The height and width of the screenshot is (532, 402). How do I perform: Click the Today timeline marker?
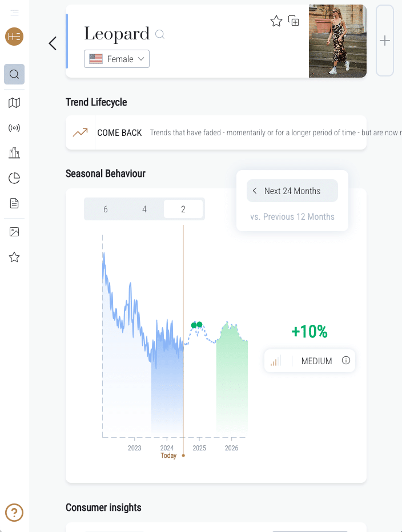coord(169,456)
